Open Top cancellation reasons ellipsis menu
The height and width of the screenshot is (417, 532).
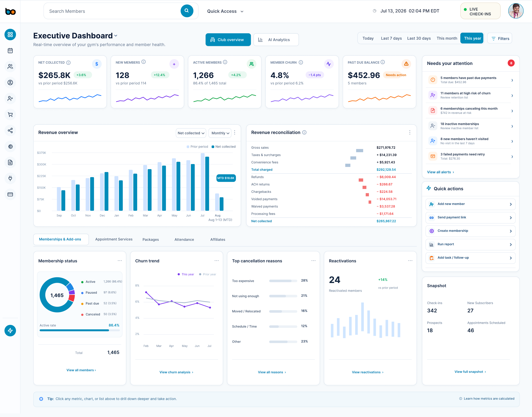313,261
